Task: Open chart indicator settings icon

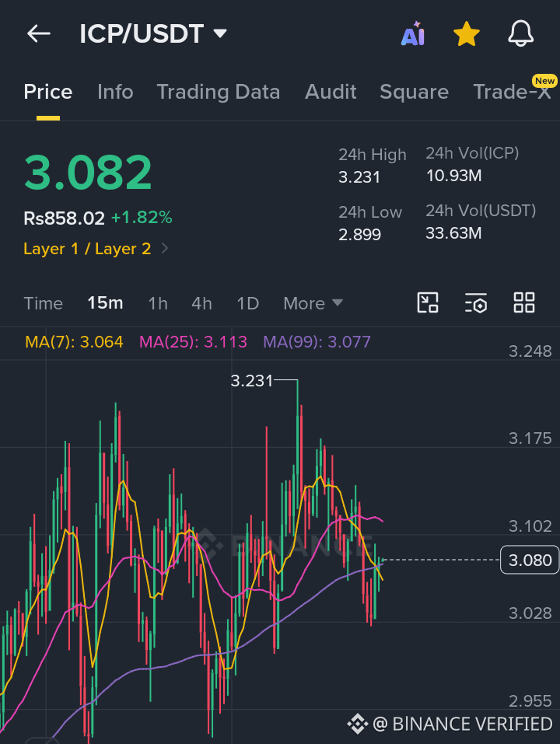Action: (476, 302)
